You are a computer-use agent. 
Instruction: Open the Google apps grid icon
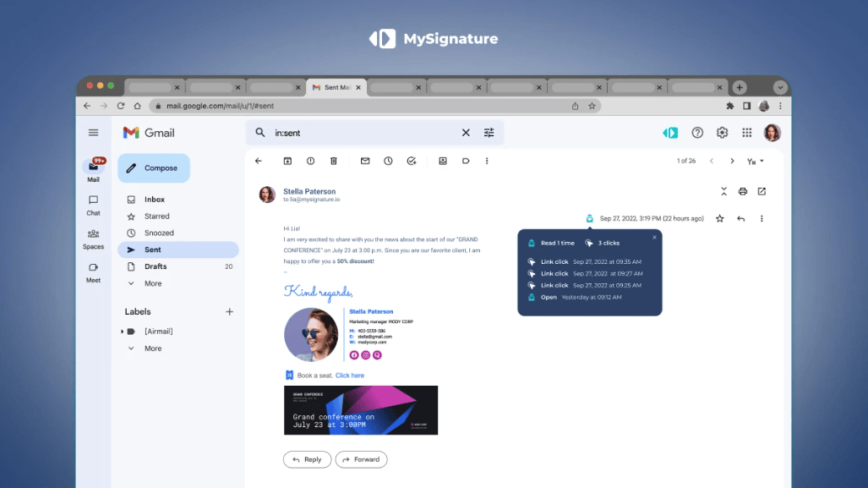pos(746,133)
